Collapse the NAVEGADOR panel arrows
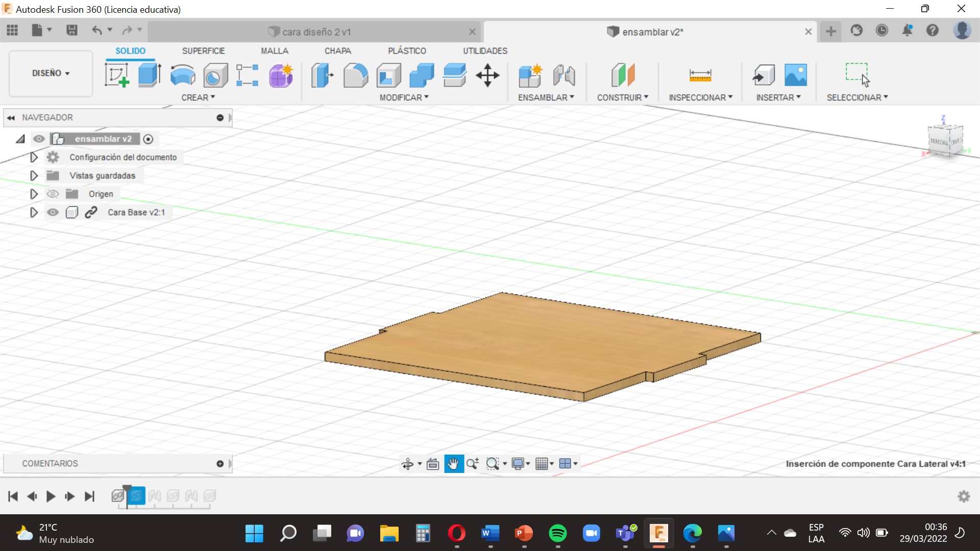 (11, 118)
